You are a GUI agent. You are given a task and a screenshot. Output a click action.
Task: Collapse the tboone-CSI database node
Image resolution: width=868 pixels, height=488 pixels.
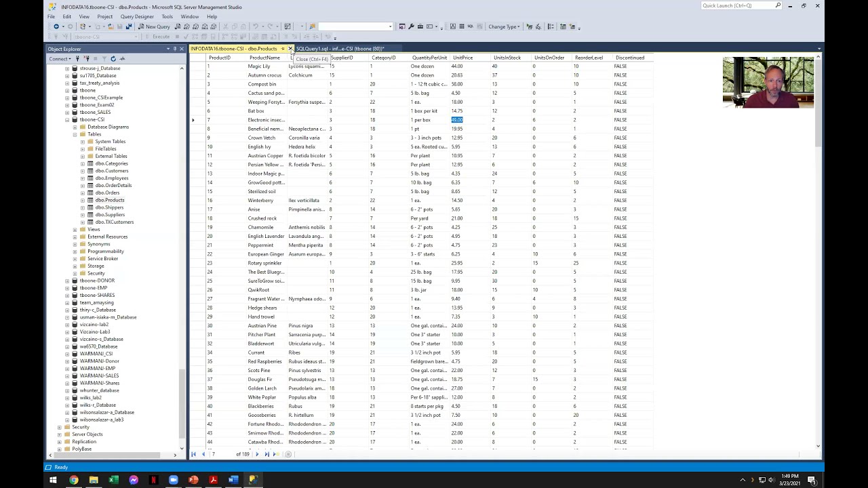67,119
